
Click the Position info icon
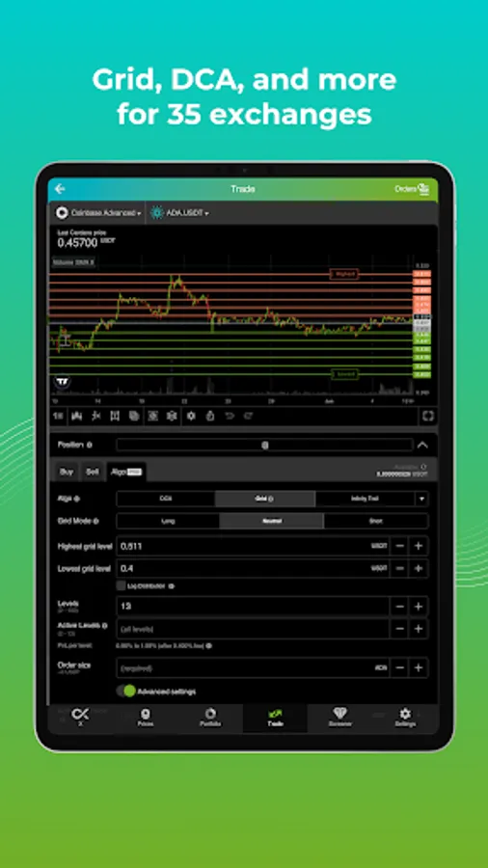[90, 445]
